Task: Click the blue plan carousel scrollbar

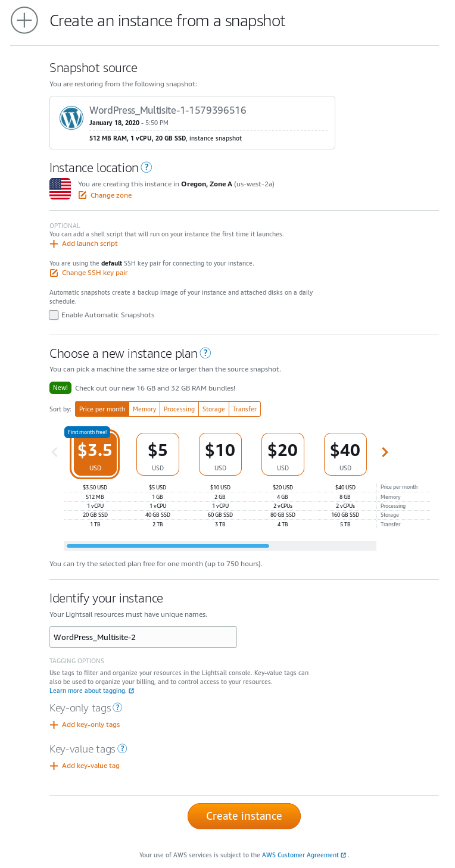Action: point(168,545)
